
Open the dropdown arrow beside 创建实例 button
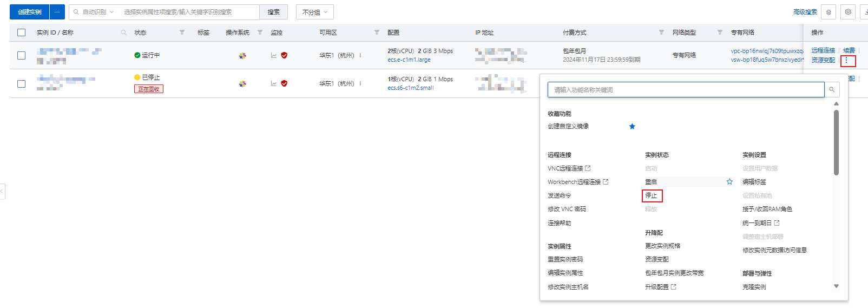tap(57, 12)
